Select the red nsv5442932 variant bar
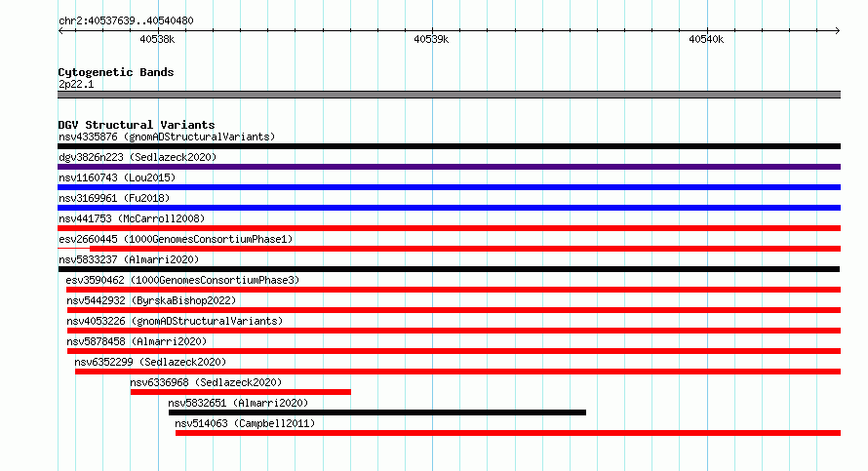 tap(454, 310)
